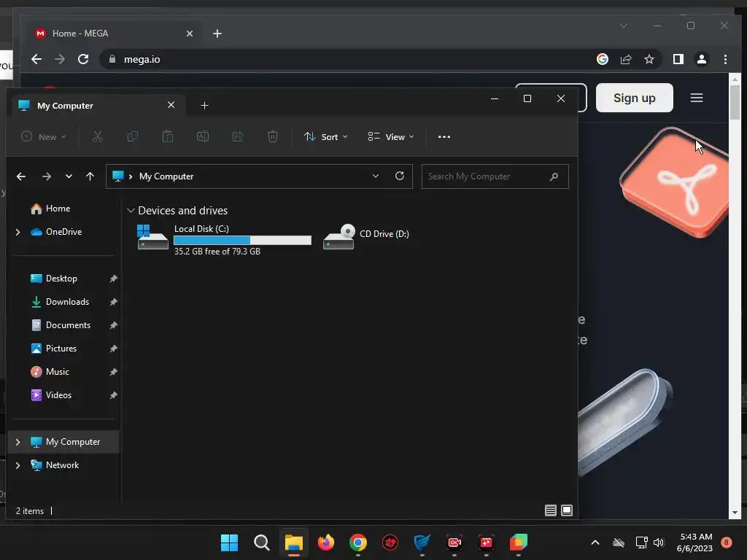Image resolution: width=747 pixels, height=560 pixels.
Task: Open the New dropdown in Explorer toolbar
Action: [x=43, y=136]
